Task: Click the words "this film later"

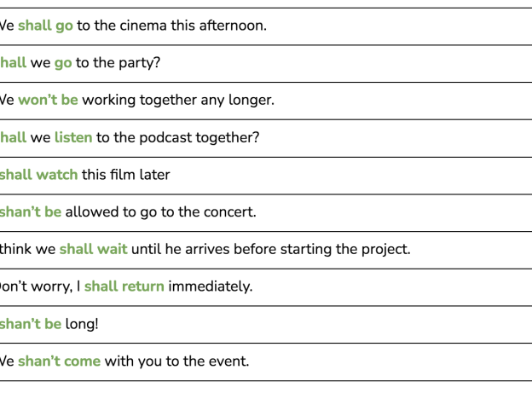Action: [126, 175]
